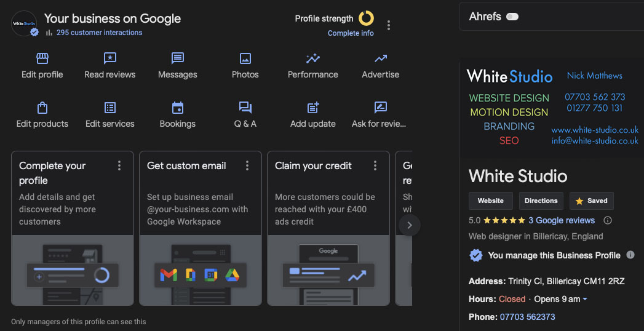Screen dimensions: 644x331
Task: Toggle the Ahrefs switch
Action: [512, 17]
